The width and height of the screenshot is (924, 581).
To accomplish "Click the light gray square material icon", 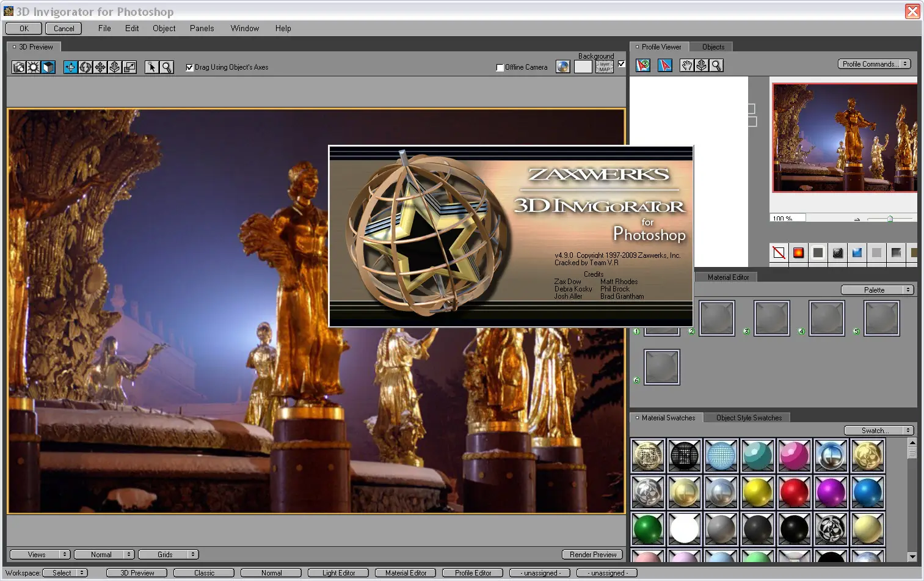I will [x=876, y=253].
